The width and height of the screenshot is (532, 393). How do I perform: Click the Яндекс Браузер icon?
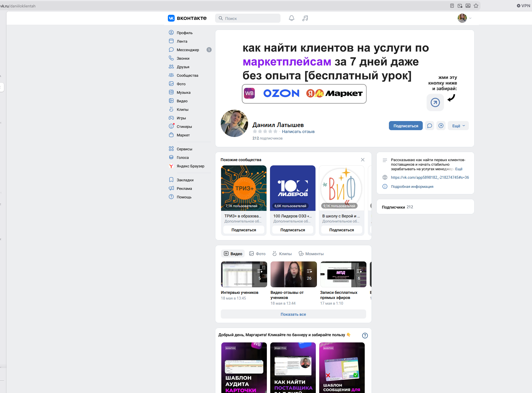pos(171,166)
